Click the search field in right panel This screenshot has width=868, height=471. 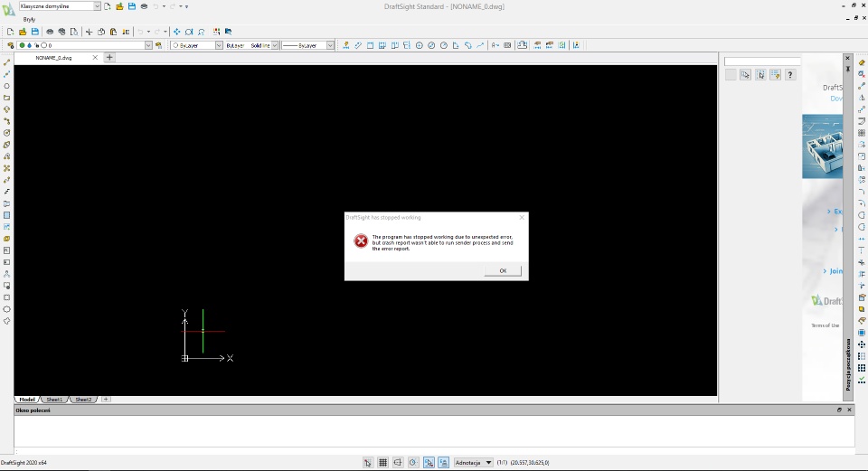(x=762, y=61)
